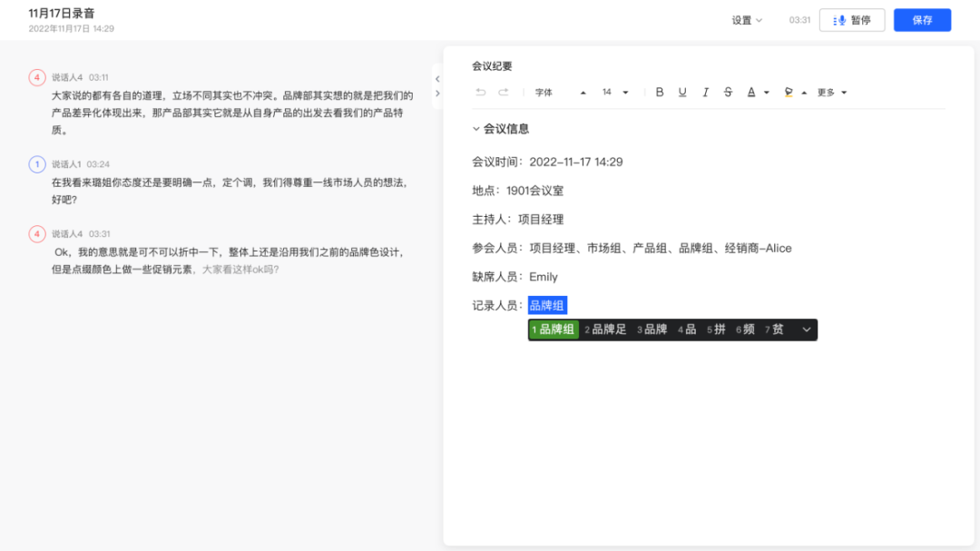The height and width of the screenshot is (551, 980).
Task: Click speaker 1 avatar at 03:24
Action: 37,164
